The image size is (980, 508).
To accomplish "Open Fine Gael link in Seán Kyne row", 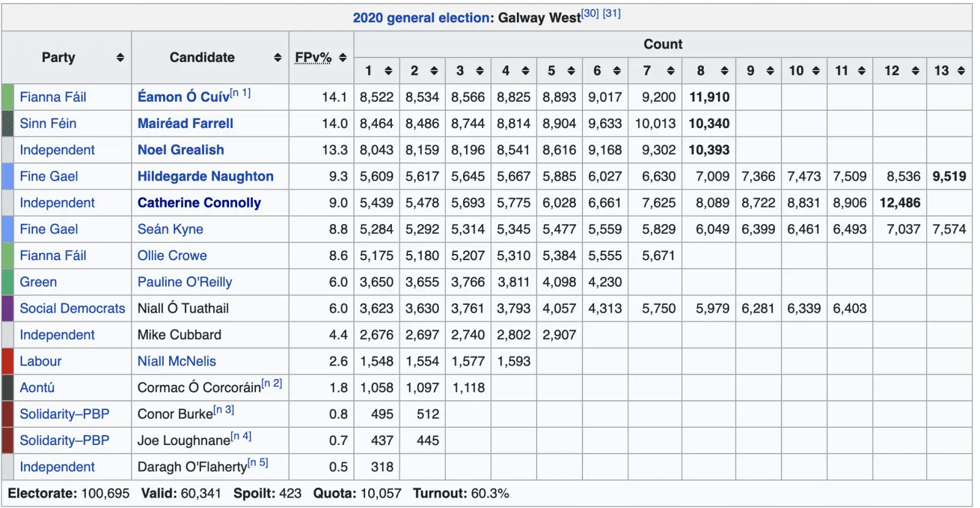I will 48,229.
